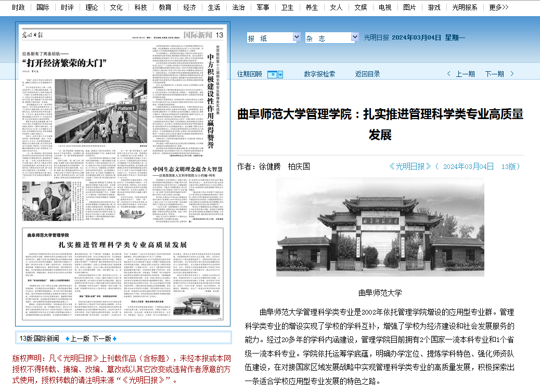This screenshot has width=540, height=392.
Task: Click the 返回目录 link
Action: tap(367, 74)
